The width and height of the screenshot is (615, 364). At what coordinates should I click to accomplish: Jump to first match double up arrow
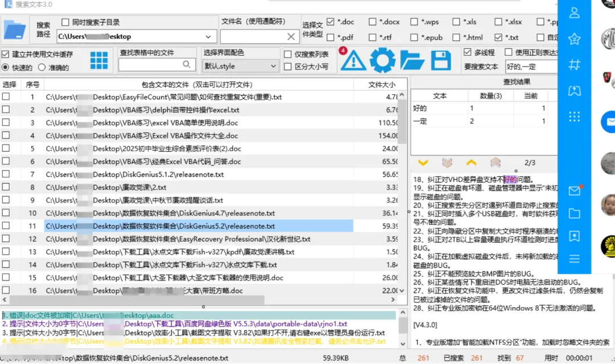495,162
